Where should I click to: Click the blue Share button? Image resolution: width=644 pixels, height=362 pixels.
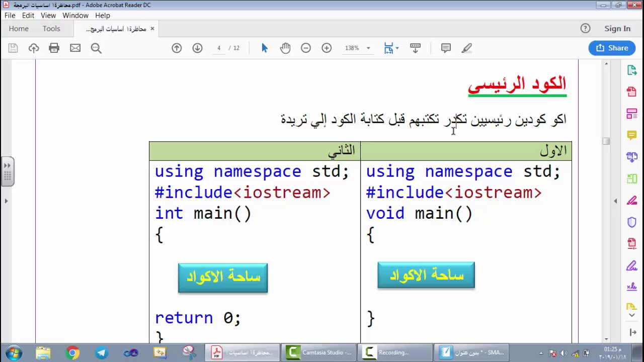point(612,48)
